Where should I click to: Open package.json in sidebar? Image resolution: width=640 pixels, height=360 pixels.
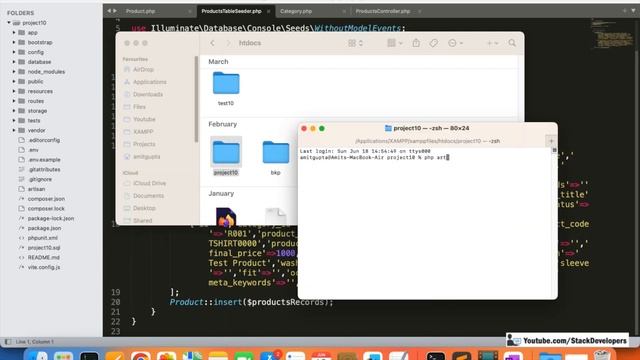(x=44, y=228)
